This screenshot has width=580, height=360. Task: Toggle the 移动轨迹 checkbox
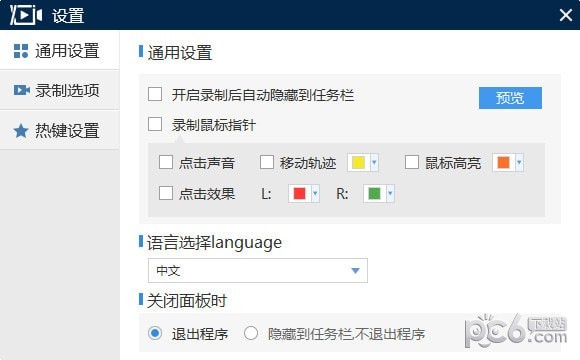pyautogui.click(x=267, y=162)
